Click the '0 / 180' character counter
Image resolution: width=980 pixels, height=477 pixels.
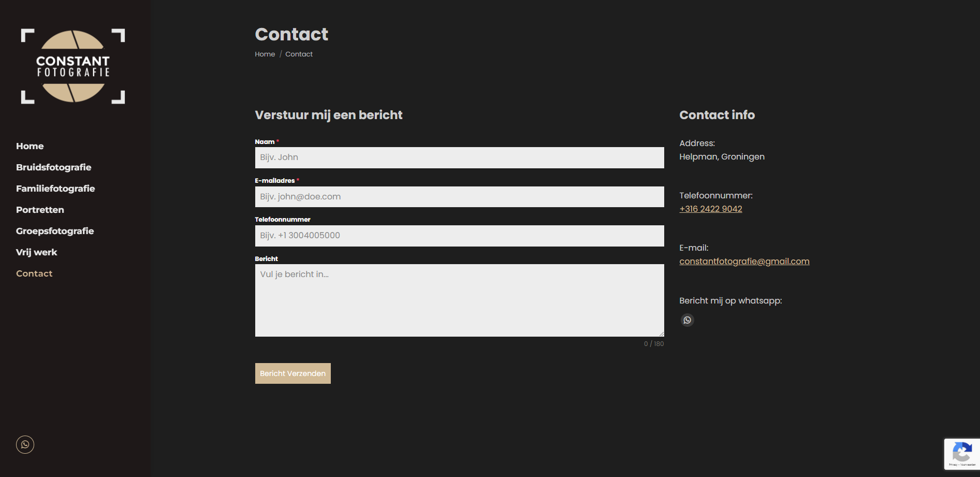654,344
